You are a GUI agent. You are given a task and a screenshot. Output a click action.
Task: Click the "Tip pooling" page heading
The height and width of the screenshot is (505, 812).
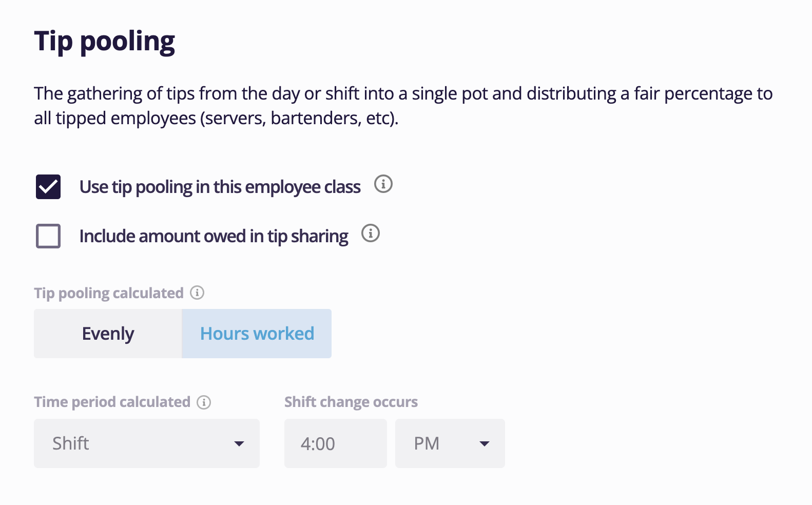104,41
